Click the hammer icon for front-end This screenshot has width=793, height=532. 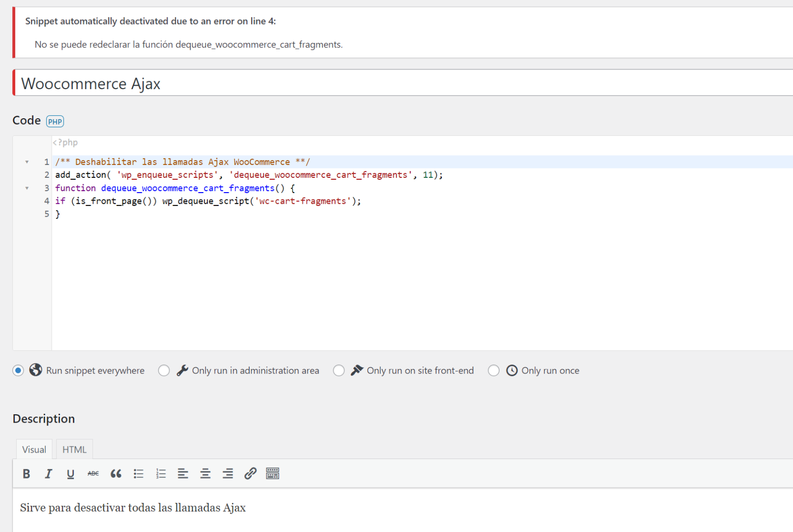(x=357, y=370)
